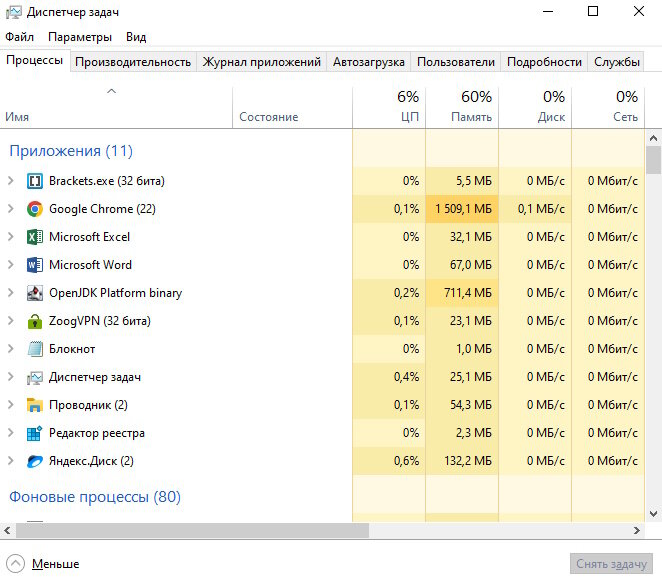662x583 pixels.
Task: Select the Процессы tab
Action: [35, 60]
